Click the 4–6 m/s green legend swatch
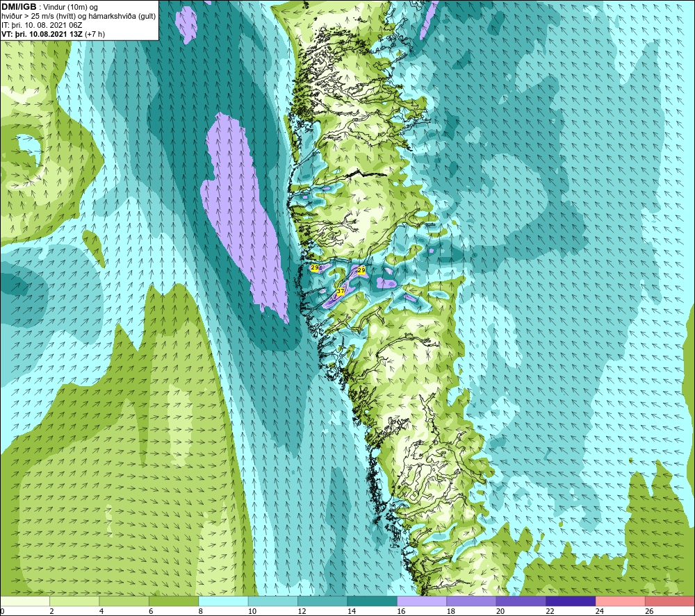The image size is (695, 616). (x=124, y=601)
